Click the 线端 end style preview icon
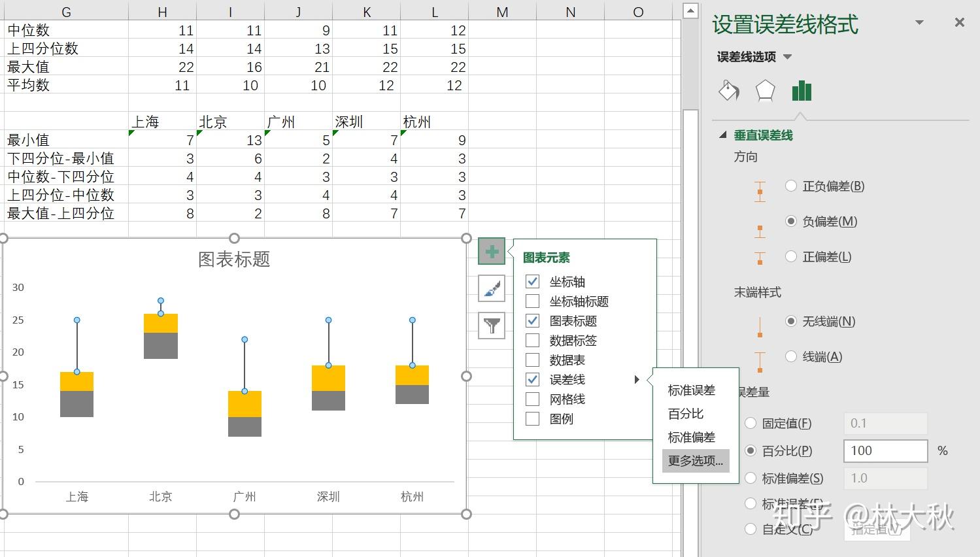This screenshot has width=980, height=557. pyautogui.click(x=760, y=356)
